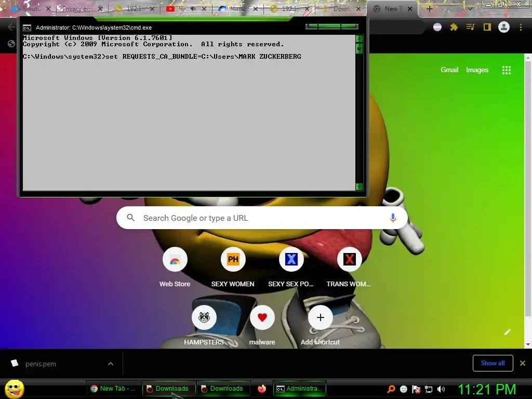Viewport: 532px width, 399px height.
Task: Click the 11:21 PM clock
Action: pos(486,389)
